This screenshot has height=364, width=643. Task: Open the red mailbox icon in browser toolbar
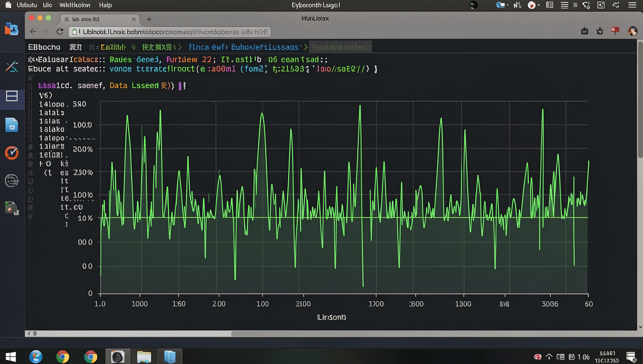(615, 31)
